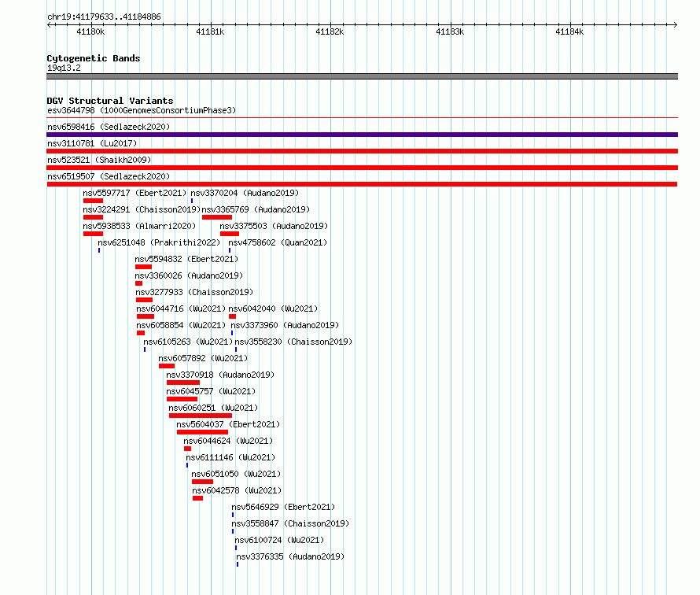The width and height of the screenshot is (700, 595).
Task: Click the red bar under nsv6060251
Action: pyautogui.click(x=201, y=416)
